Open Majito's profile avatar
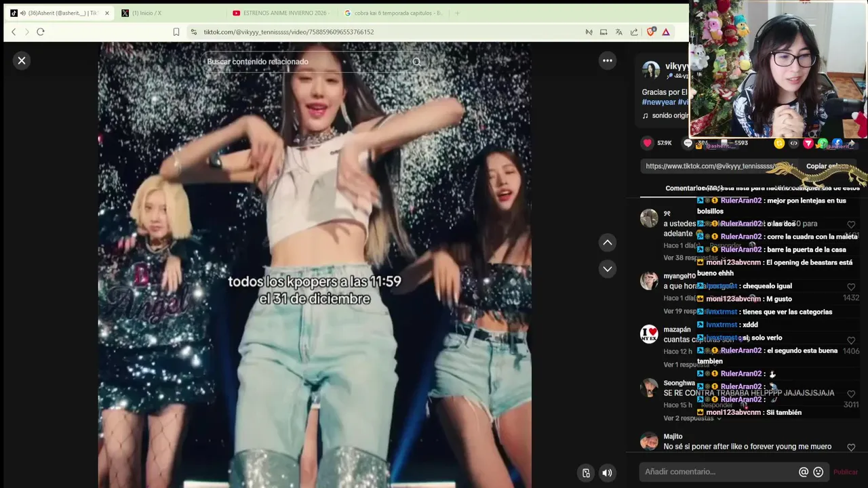The image size is (868, 488). click(x=649, y=442)
